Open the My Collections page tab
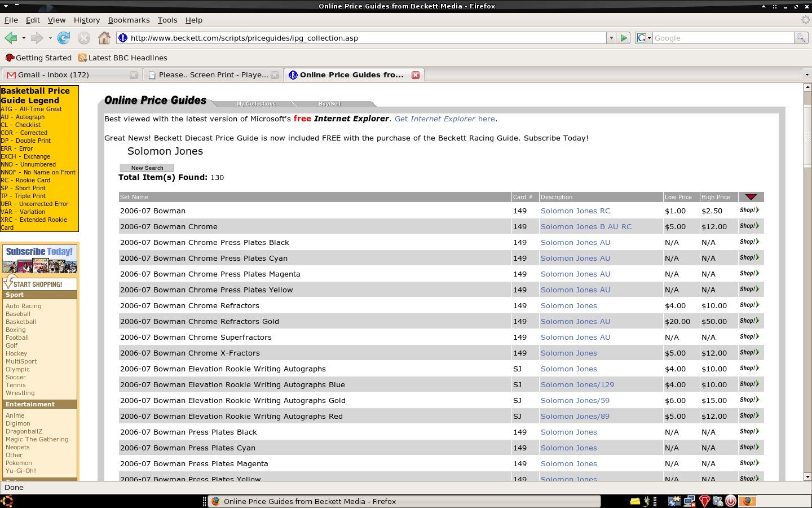This screenshot has width=812, height=508. click(x=256, y=104)
